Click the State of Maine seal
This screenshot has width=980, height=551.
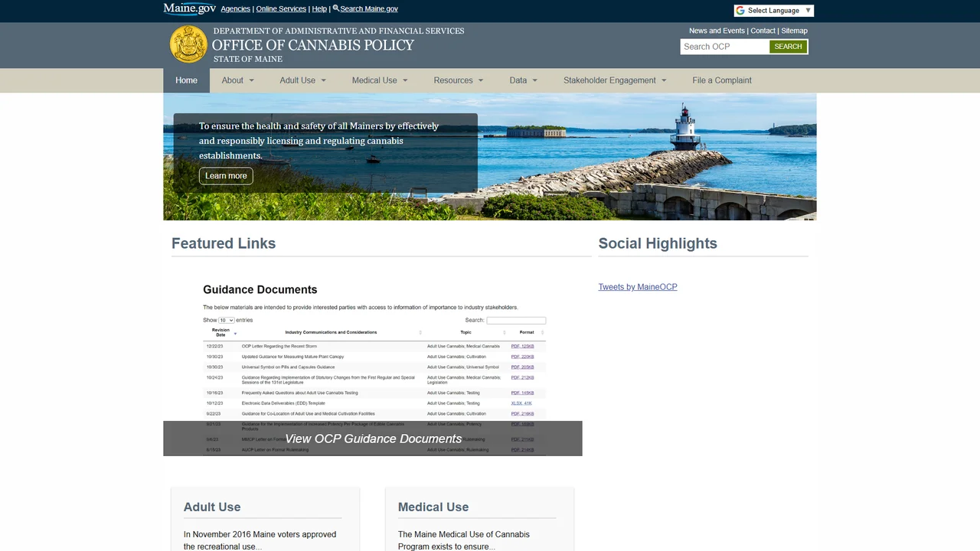pyautogui.click(x=188, y=44)
